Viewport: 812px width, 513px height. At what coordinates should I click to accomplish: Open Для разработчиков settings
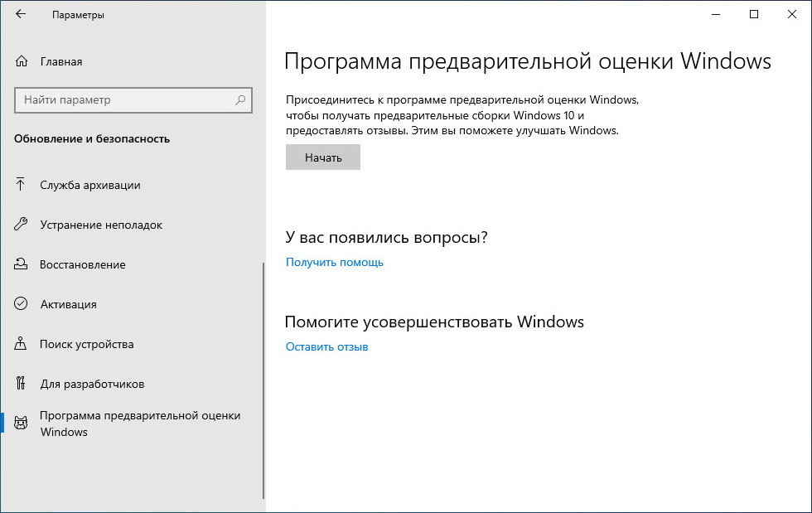click(92, 384)
